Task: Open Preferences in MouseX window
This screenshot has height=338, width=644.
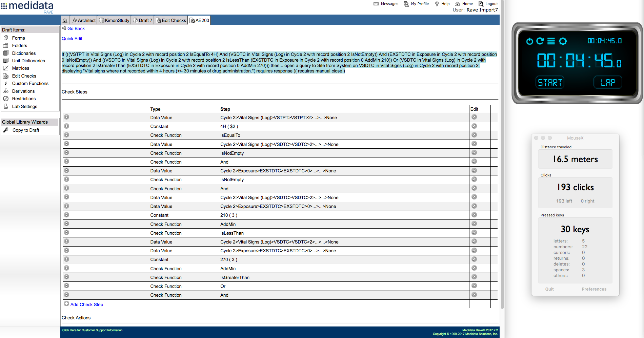Action: [594, 289]
